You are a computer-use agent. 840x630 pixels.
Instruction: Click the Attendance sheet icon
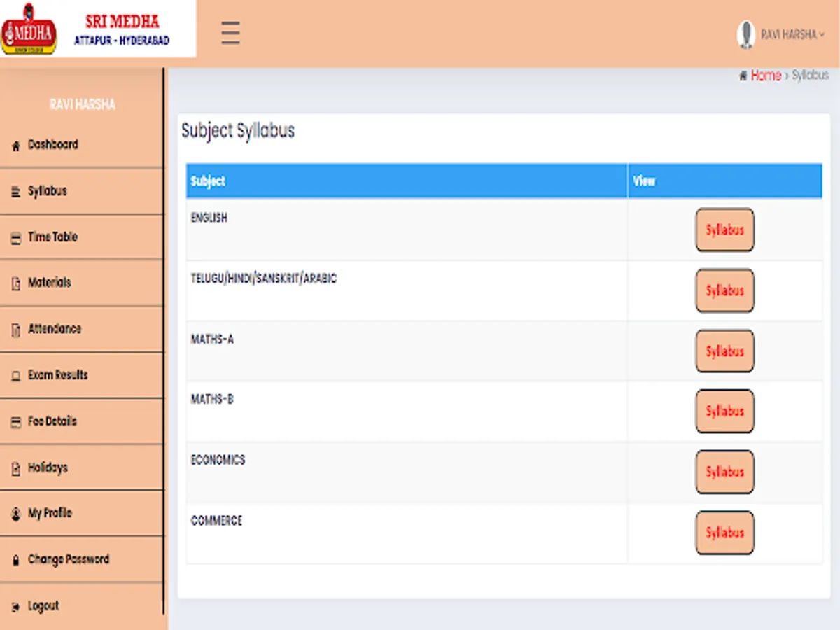16,330
